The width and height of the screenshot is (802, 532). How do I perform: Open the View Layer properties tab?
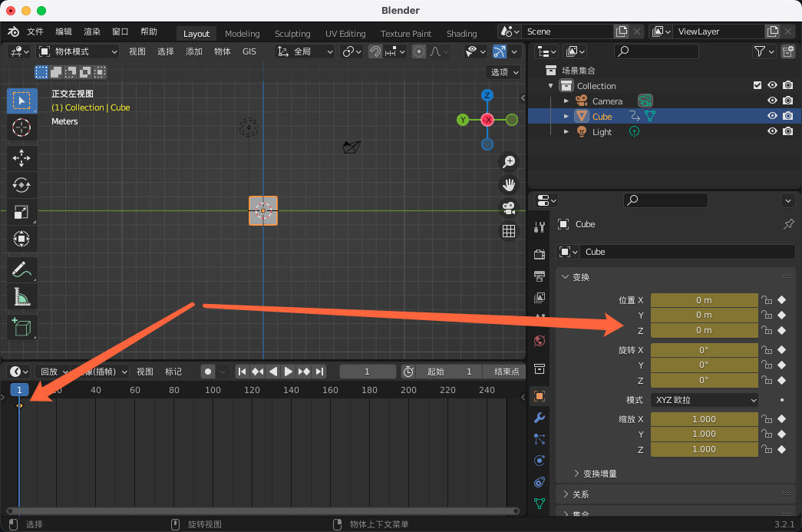(x=539, y=297)
